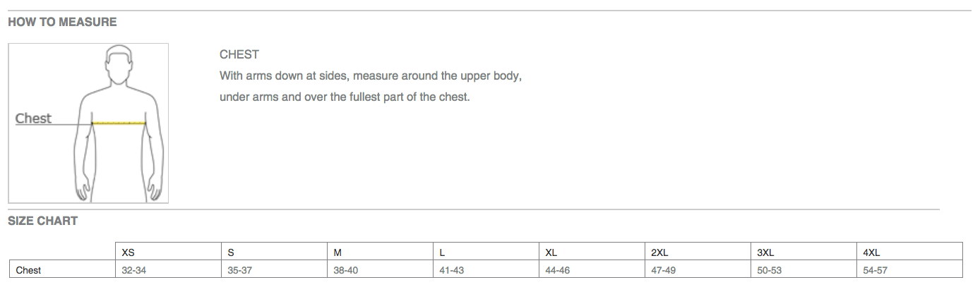Select the XL size column header

pos(592,252)
